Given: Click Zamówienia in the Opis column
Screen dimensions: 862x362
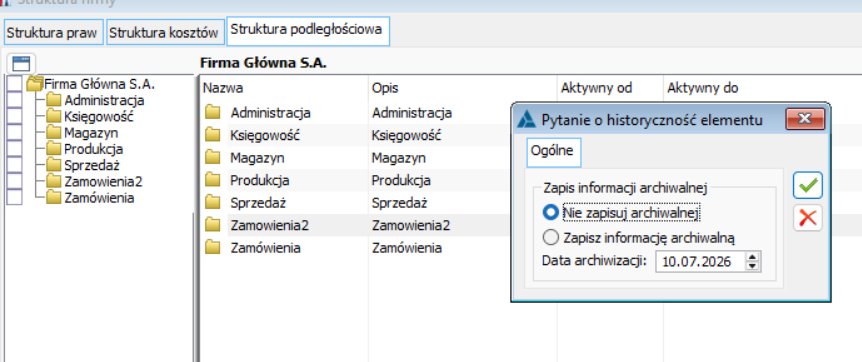Looking at the screenshot, I should coord(407,248).
